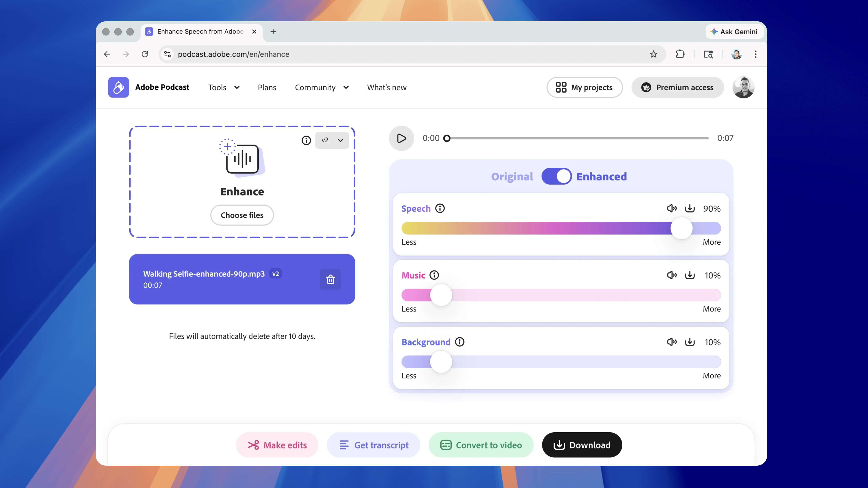Click the Background strength slider

click(561, 362)
